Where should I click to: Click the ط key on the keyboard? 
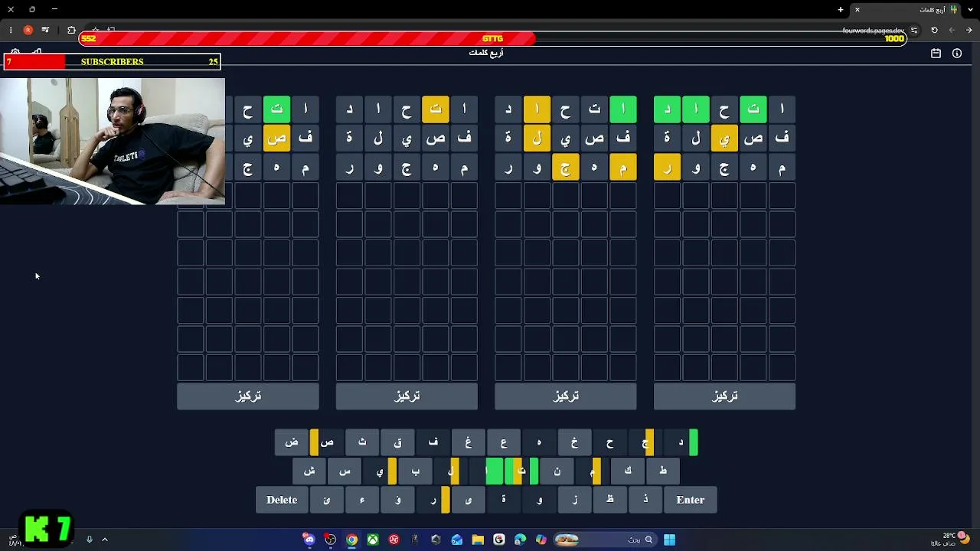663,471
